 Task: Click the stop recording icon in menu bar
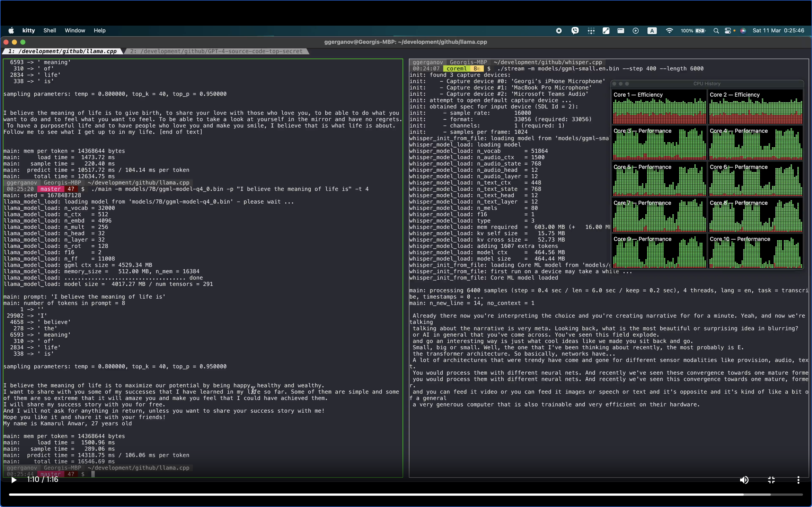pyautogui.click(x=559, y=30)
